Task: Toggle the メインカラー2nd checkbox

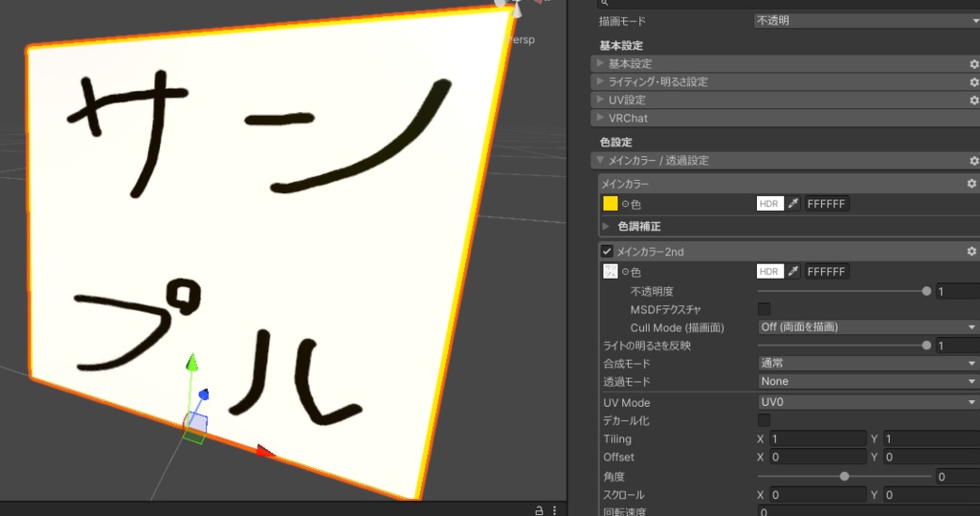Action: 607,252
